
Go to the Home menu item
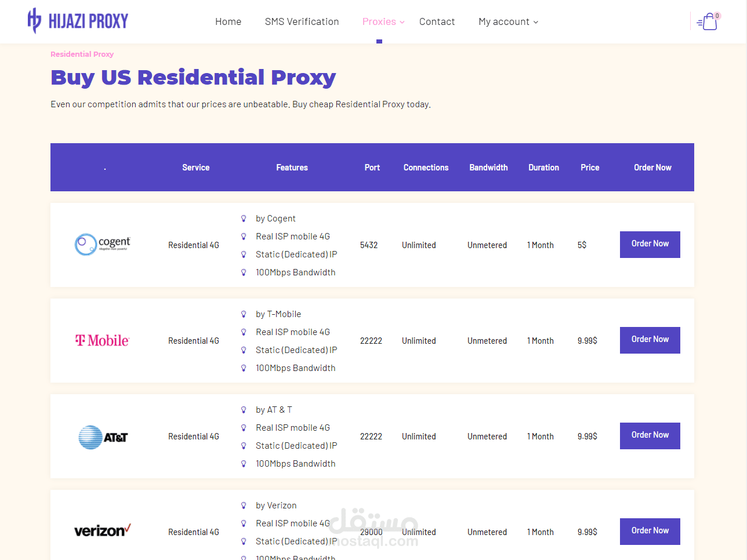228,21
